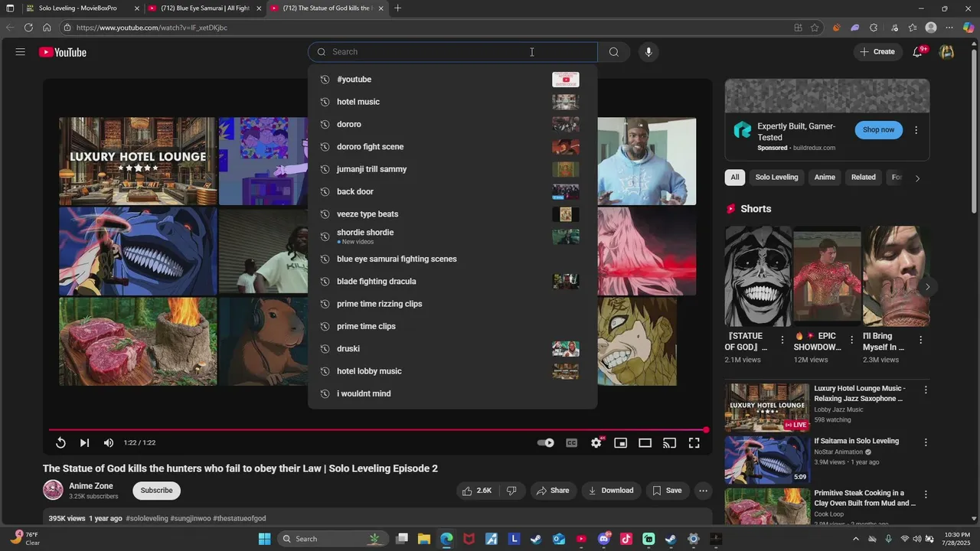Screen dimensions: 980x551
Task: Like the video with 2.6K likes
Action: 476,491
